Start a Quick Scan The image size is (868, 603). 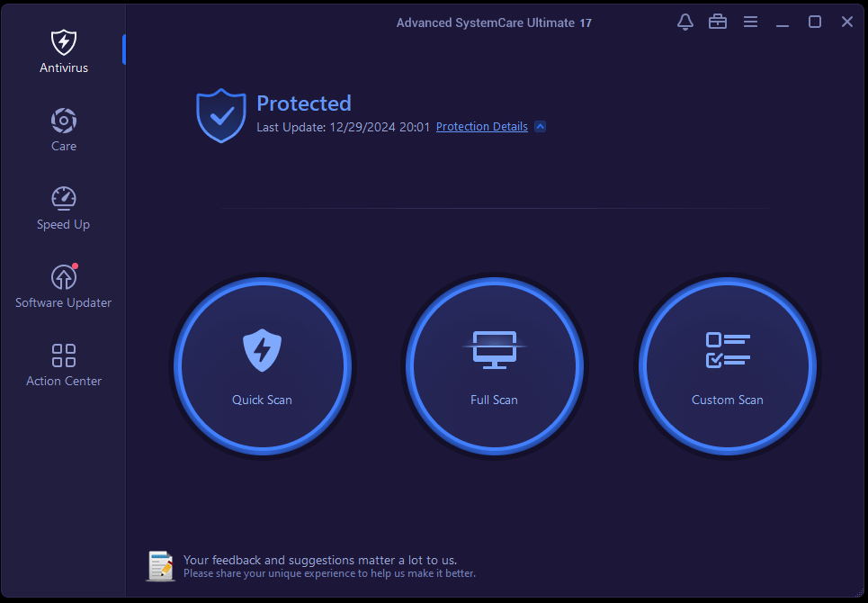coord(263,366)
